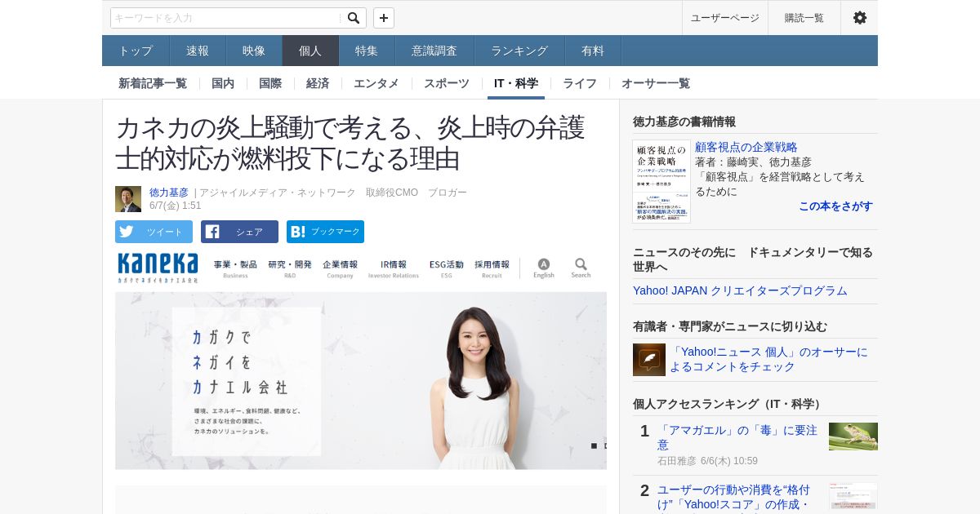Open 国内 subcategory

pos(223,83)
